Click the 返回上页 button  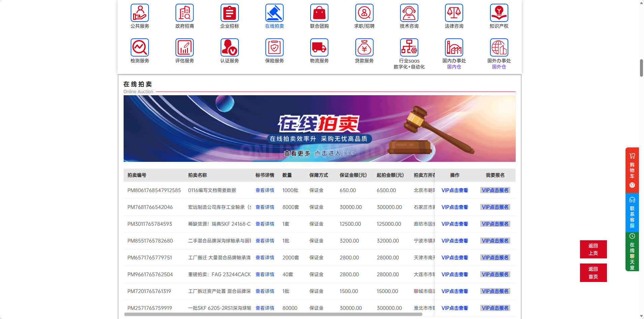pyautogui.click(x=593, y=249)
